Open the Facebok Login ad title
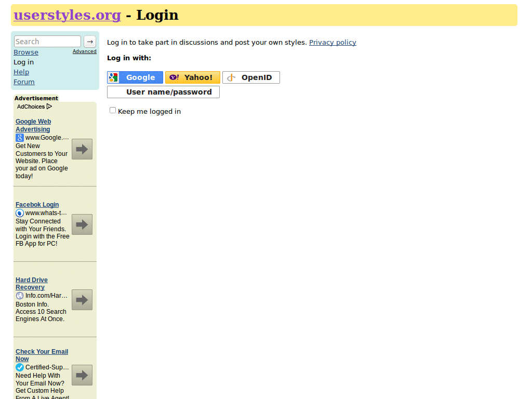This screenshot has height=399, width=532. (37, 205)
